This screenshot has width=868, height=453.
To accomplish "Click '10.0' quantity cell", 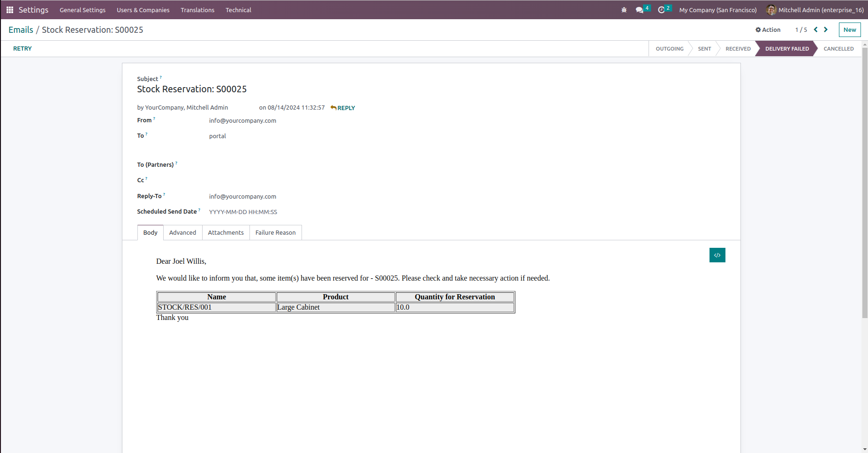I will 455,307.
